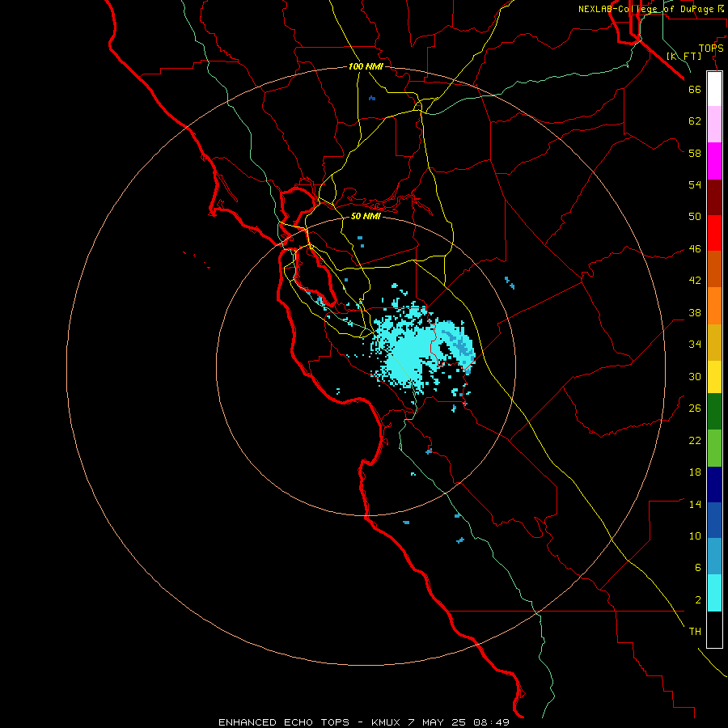Click the '50' legend value
This screenshot has width=728, height=728.
click(x=695, y=217)
